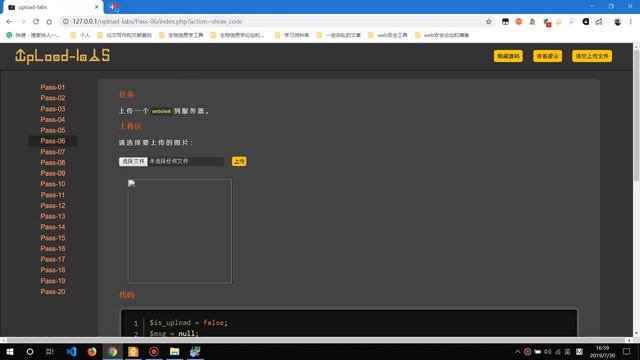Click the upload-labs logo
The height and width of the screenshot is (360, 640).
pos(62,56)
